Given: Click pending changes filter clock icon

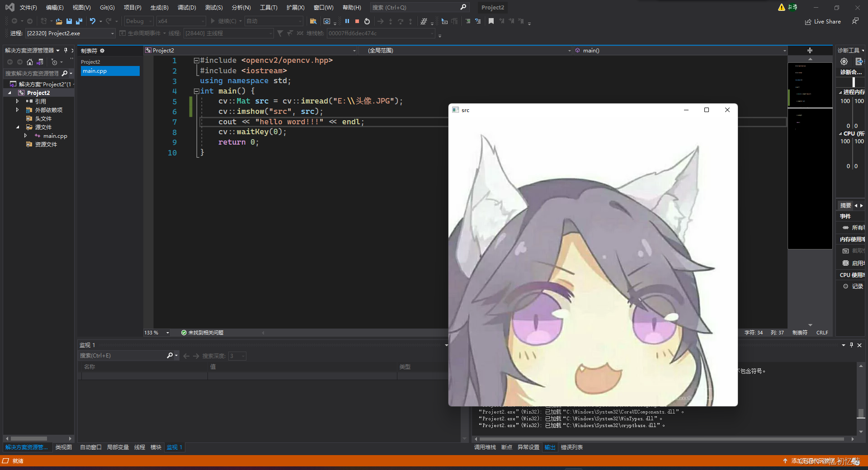Looking at the screenshot, I should (55, 62).
